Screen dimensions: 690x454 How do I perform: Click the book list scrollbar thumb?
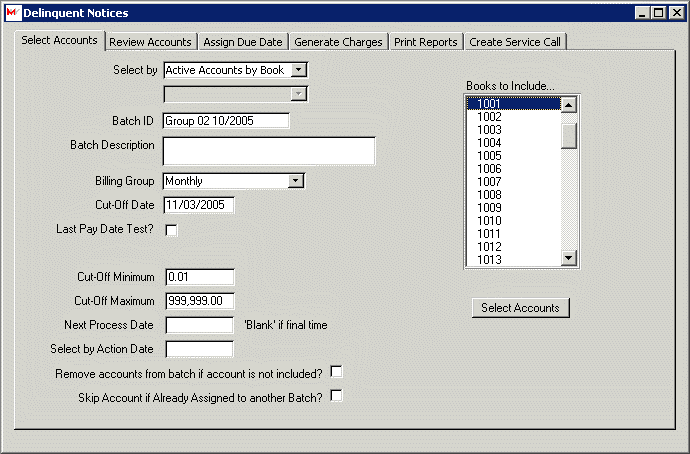[x=569, y=134]
